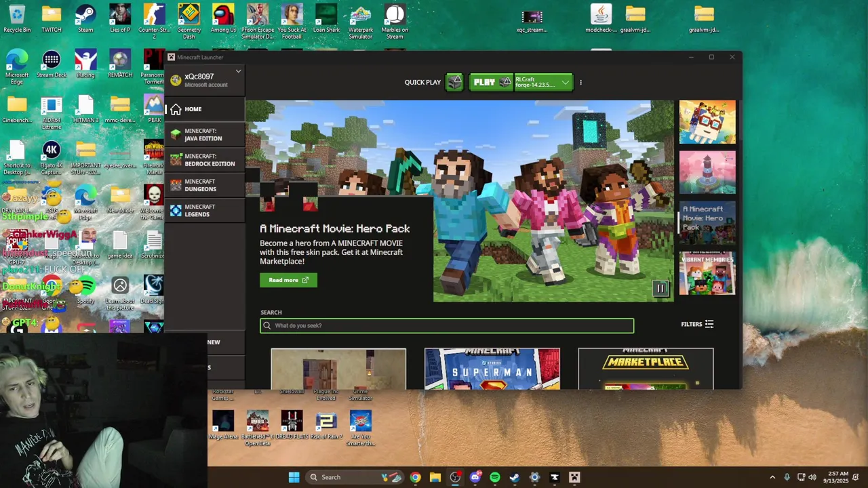Open the Superman news card
Image resolution: width=868 pixels, height=488 pixels.
point(492,369)
